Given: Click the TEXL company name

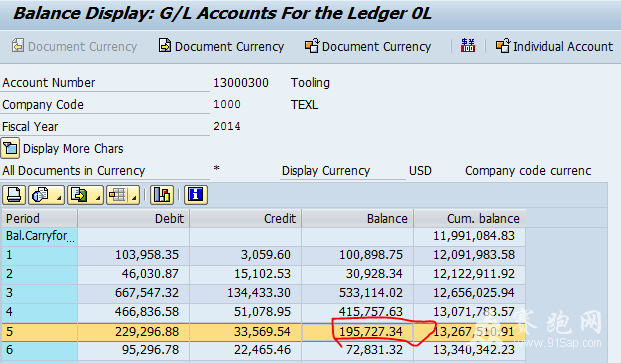Looking at the screenshot, I should click(x=304, y=105).
